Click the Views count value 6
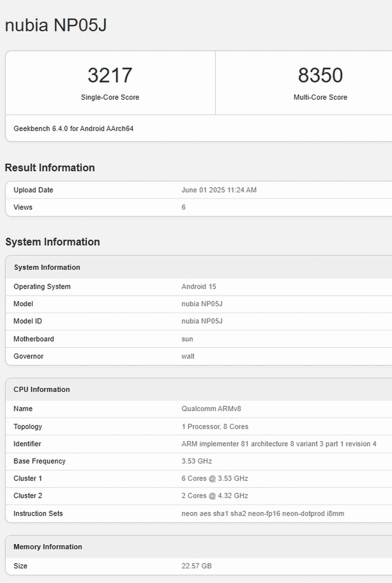 183,207
